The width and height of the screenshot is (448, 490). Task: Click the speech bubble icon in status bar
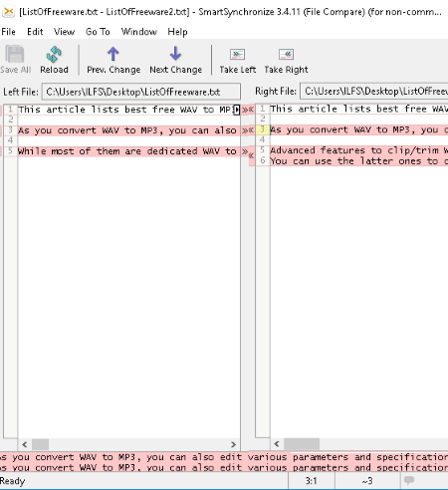409,480
